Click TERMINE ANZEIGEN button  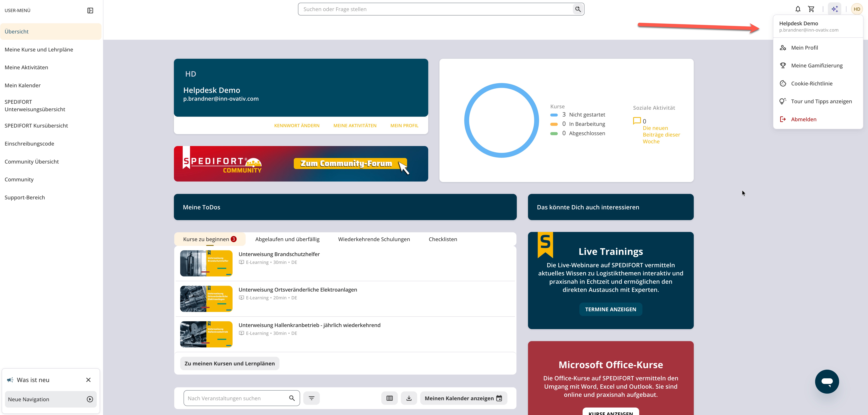click(611, 309)
